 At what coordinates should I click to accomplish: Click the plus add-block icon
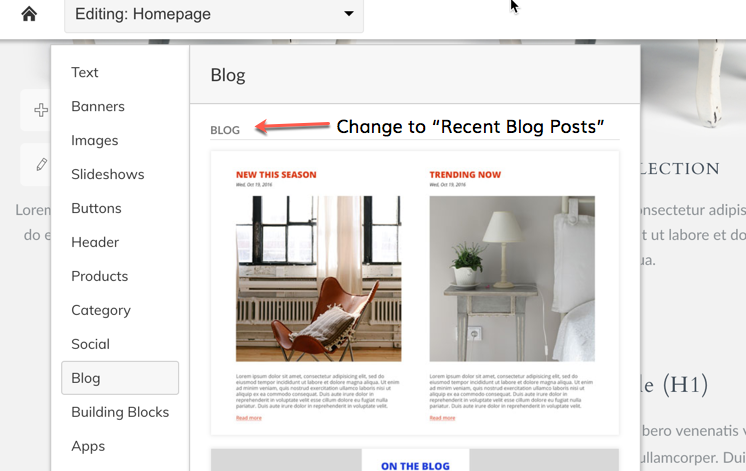pyautogui.click(x=41, y=110)
